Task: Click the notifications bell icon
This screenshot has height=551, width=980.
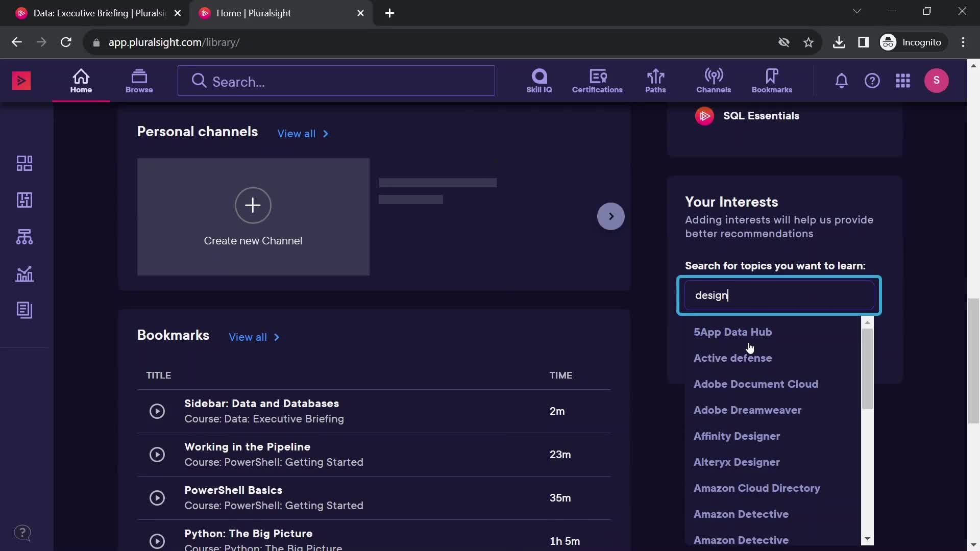Action: [x=841, y=81]
